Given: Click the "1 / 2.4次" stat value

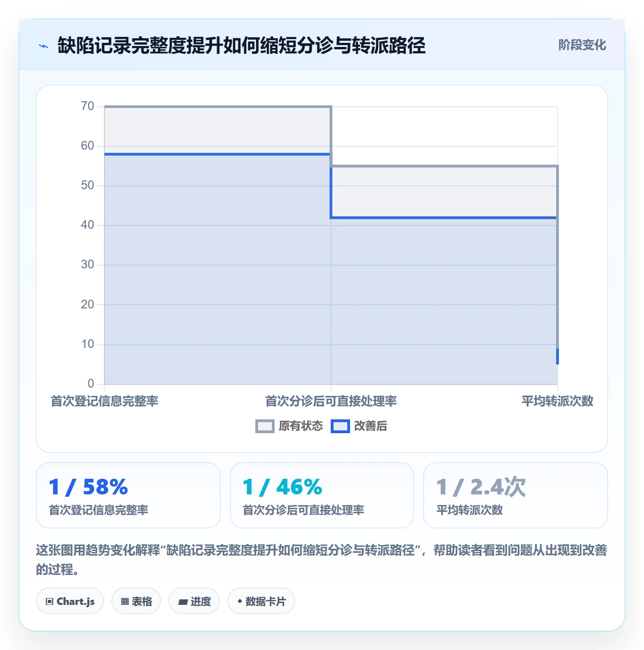Looking at the screenshot, I should pos(481,487).
